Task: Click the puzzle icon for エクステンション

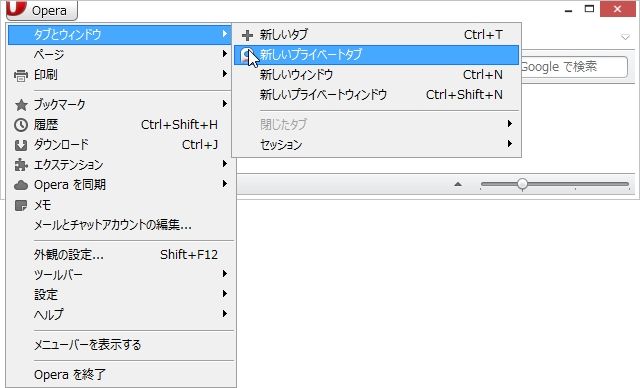Action: pyautogui.click(x=21, y=165)
